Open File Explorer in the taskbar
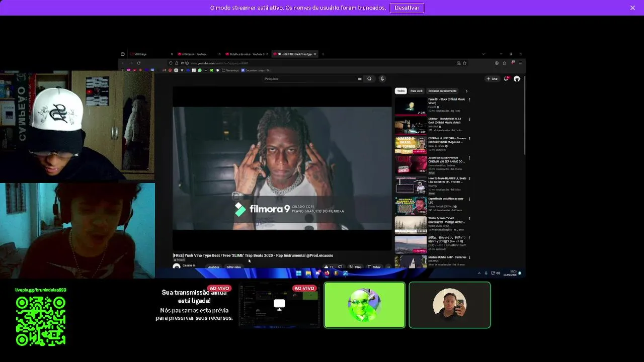Screen dimensions: 644x362 (308, 274)
